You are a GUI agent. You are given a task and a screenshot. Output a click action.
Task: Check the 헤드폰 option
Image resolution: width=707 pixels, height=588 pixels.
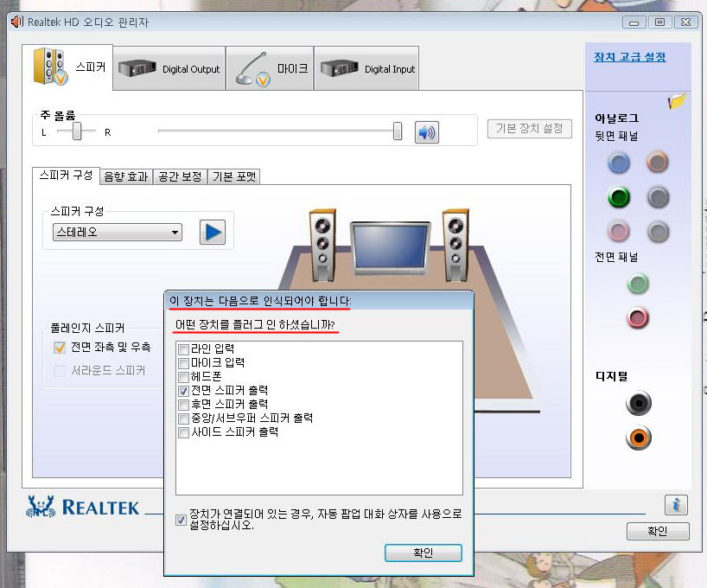click(x=183, y=377)
